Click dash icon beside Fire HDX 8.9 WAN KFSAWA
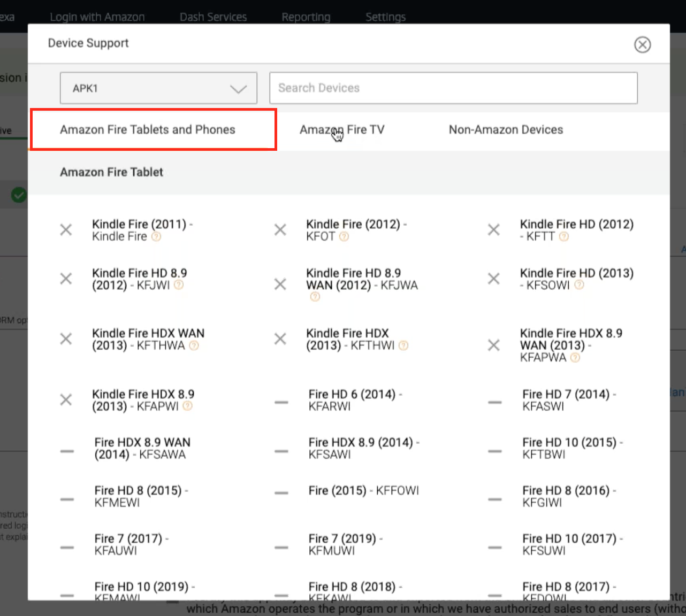 pos(67,451)
